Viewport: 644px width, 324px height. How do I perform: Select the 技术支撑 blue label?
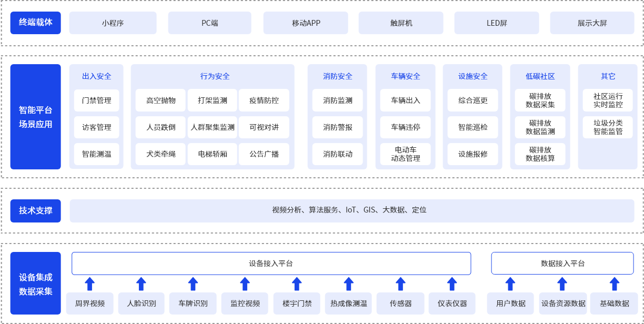36,210
